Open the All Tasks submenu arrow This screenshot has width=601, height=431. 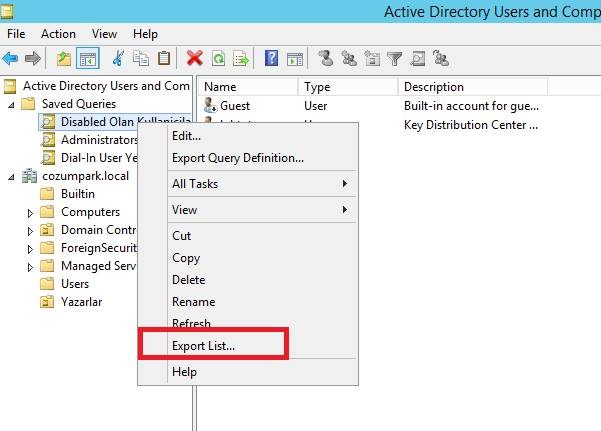[x=345, y=184]
